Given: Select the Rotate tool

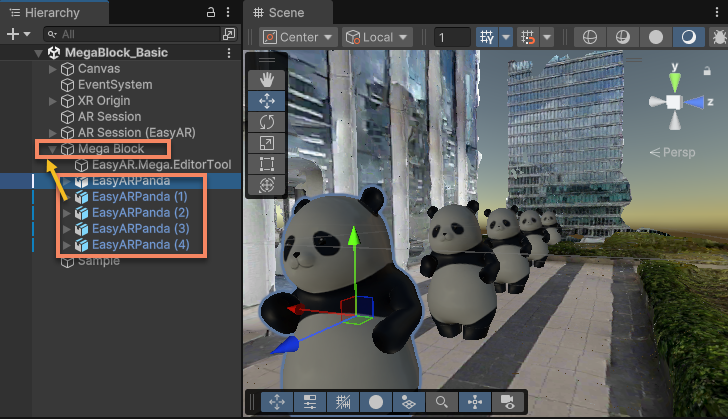Looking at the screenshot, I should tap(266, 122).
